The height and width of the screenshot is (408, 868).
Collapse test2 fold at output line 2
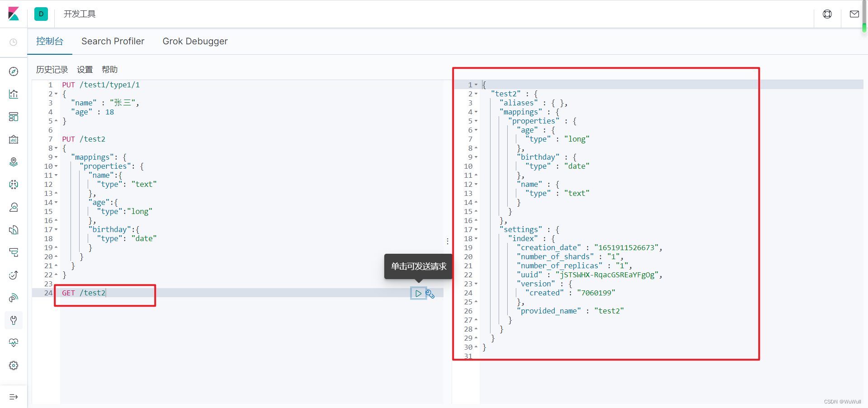coord(476,94)
